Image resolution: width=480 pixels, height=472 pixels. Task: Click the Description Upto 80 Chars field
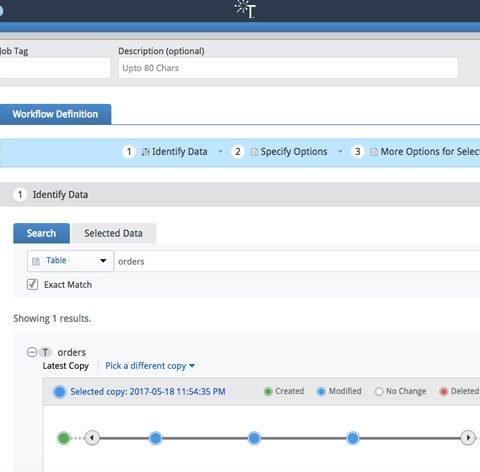tap(288, 68)
